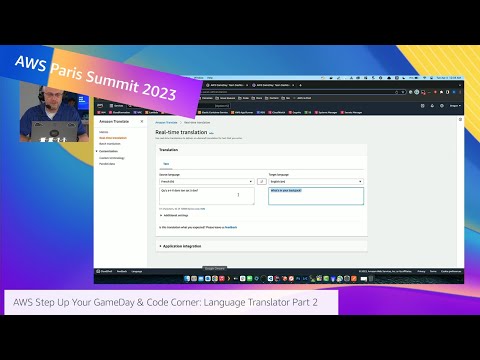This screenshot has width=480, height=360.
Task: Switch to first AWS GameDay browser tab
Action: click(x=226, y=85)
